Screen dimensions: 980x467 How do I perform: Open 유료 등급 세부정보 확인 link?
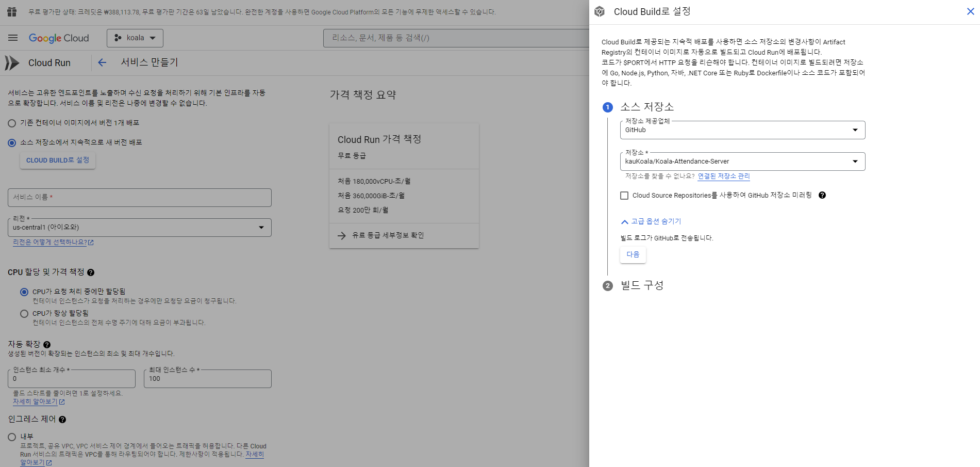[x=388, y=235]
